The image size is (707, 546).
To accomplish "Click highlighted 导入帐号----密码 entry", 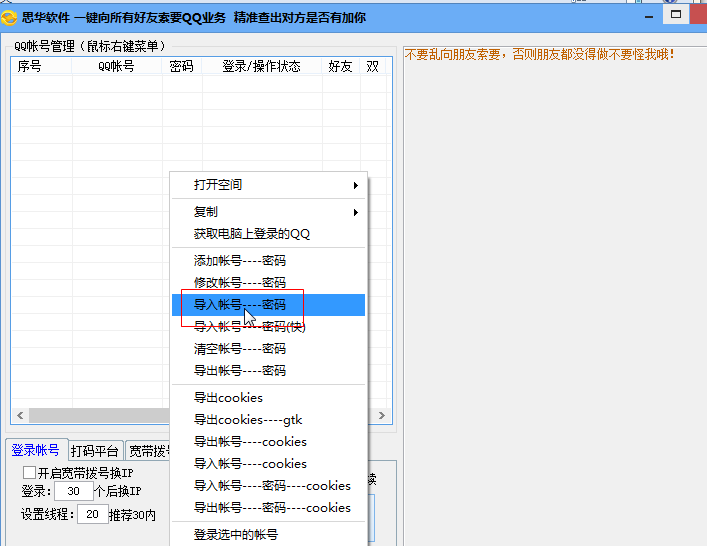I will tap(268, 305).
